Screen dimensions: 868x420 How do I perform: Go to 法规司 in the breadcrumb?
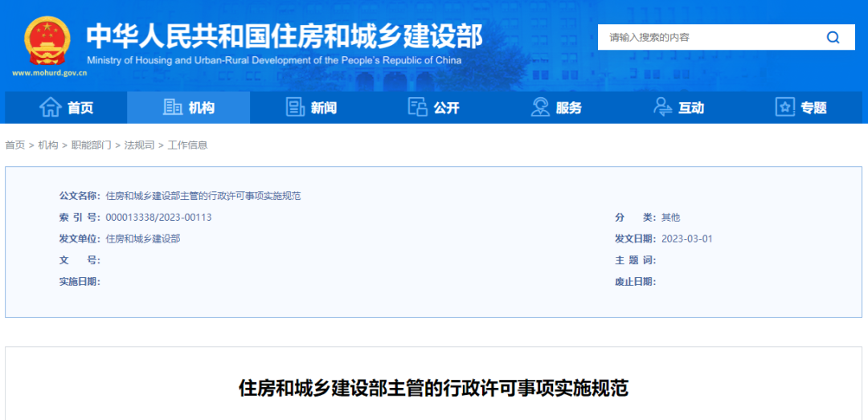click(x=140, y=145)
